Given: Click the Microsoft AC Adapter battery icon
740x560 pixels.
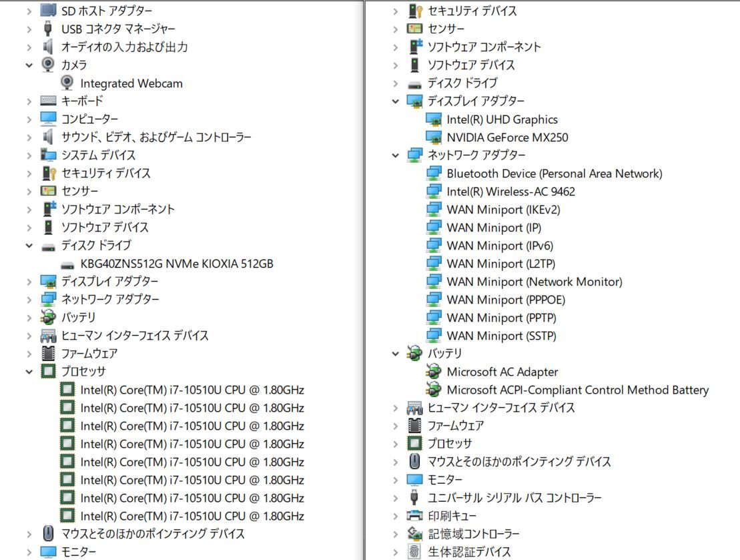Looking at the screenshot, I should [434, 372].
